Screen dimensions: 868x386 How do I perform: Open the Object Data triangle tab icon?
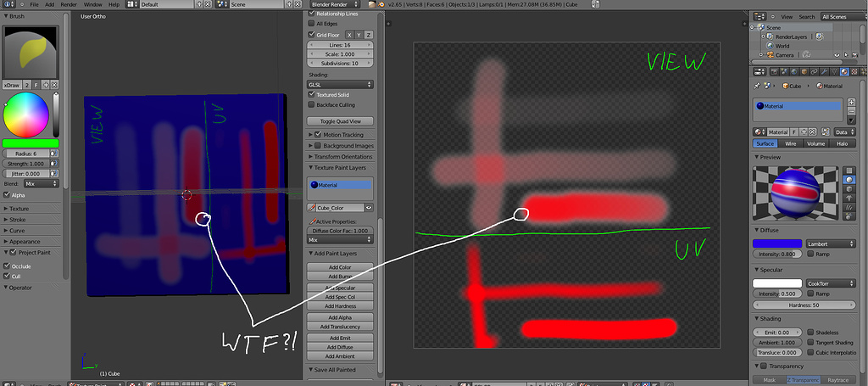coord(834,71)
